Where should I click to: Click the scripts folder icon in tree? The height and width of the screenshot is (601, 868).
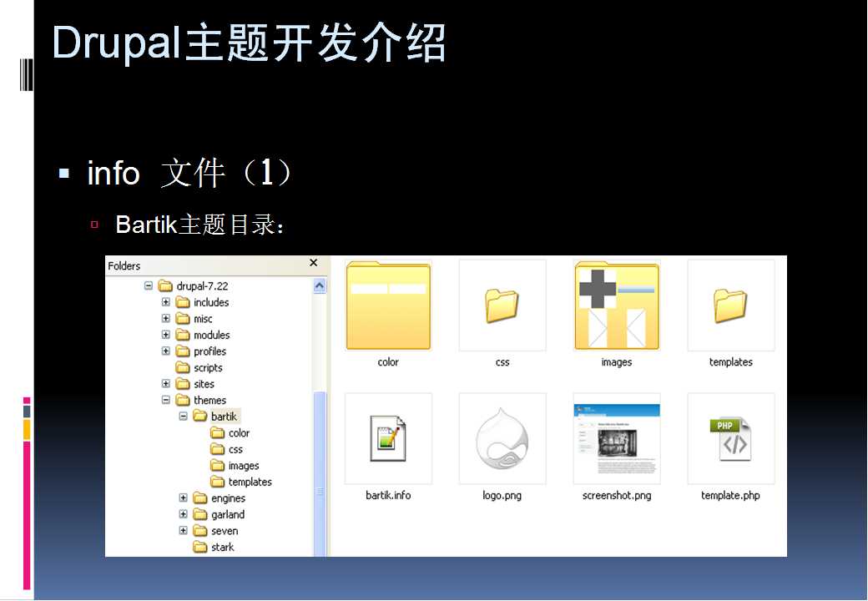[x=183, y=367]
